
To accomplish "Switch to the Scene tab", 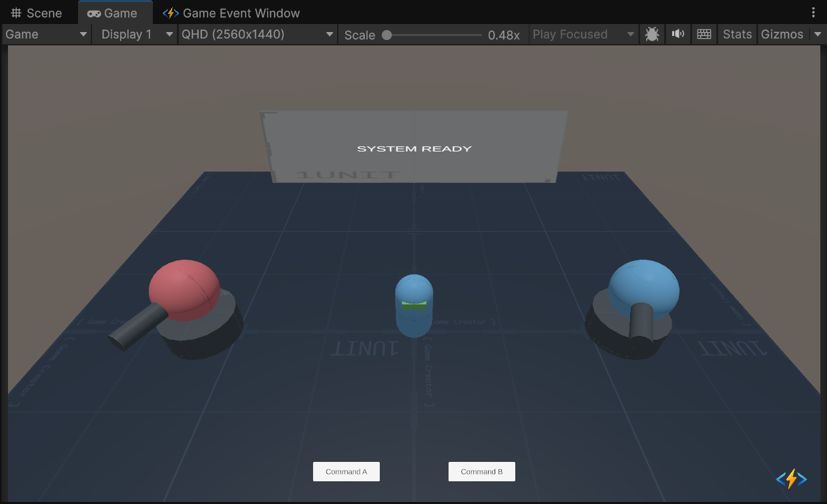I will [37, 12].
